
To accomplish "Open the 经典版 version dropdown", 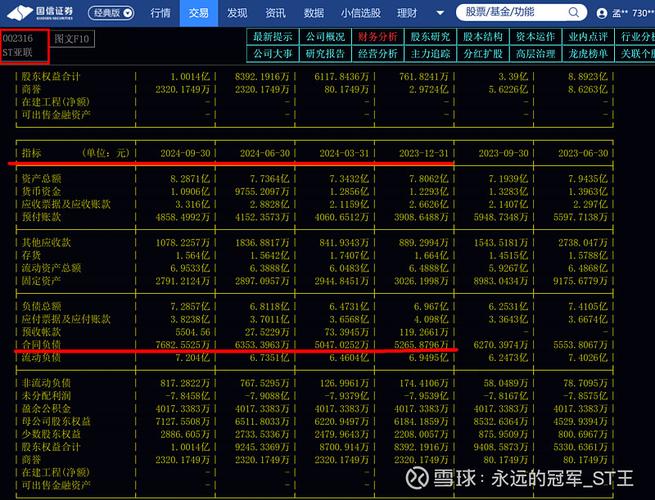I will tap(111, 13).
